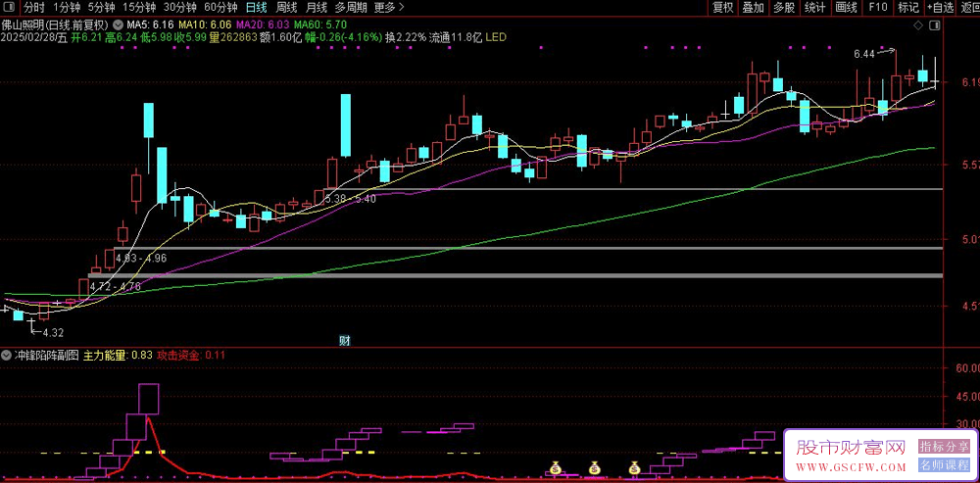Switch to 月线 monthly chart
This screenshot has width=980, height=483.
tap(317, 8)
